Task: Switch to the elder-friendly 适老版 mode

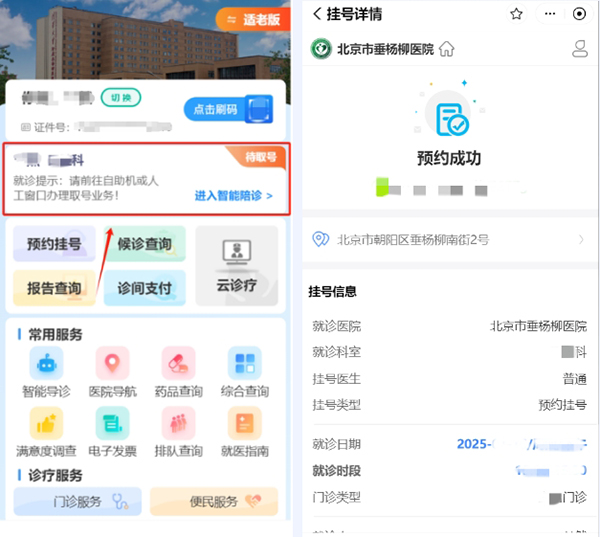Action: [253, 19]
